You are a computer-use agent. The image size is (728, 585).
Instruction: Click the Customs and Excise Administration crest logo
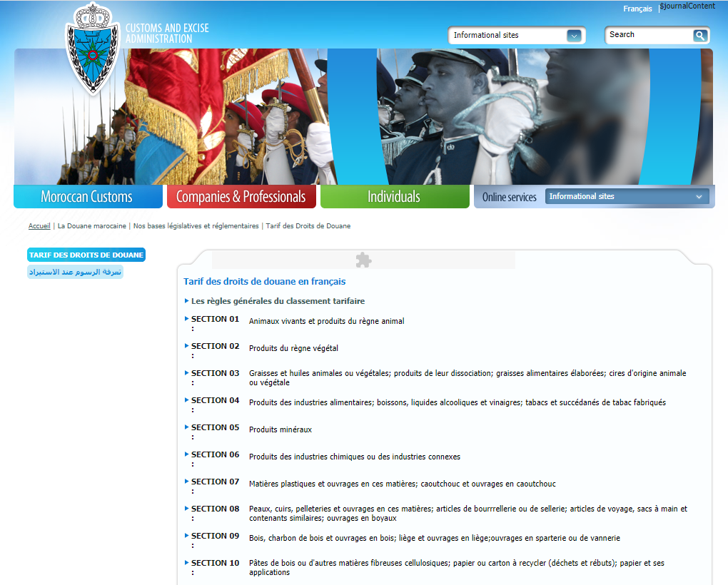click(91, 49)
